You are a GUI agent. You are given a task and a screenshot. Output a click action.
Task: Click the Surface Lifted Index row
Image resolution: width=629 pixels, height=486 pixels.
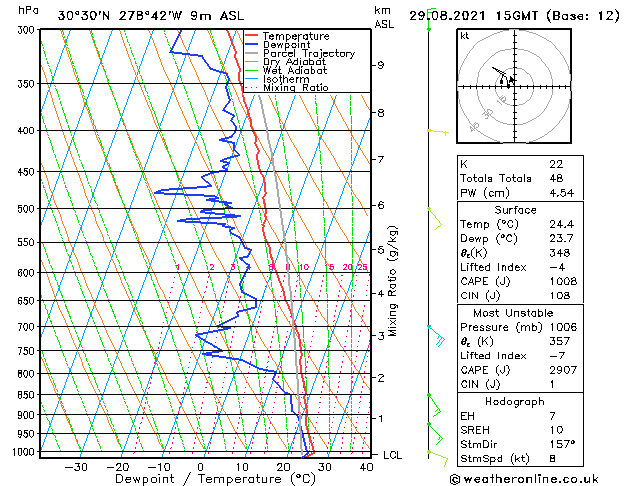pyautogui.click(x=520, y=267)
